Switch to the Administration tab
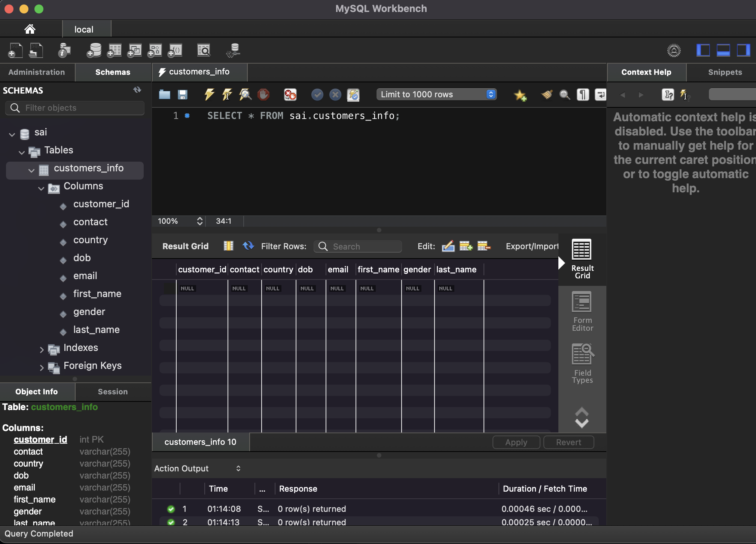Viewport: 756px width, 544px height. pos(37,72)
